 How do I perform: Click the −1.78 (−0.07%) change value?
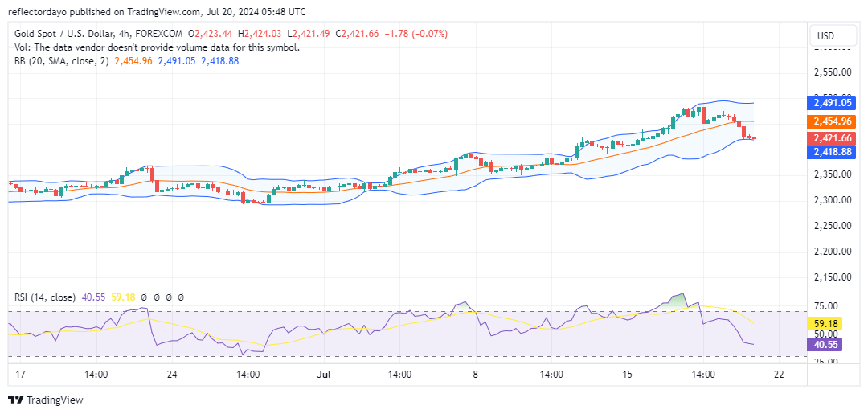click(x=416, y=34)
